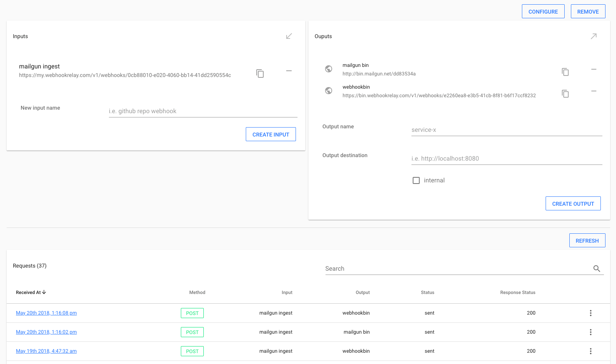Remove the mailgun ingest input
The height and width of the screenshot is (364, 616).
(289, 71)
